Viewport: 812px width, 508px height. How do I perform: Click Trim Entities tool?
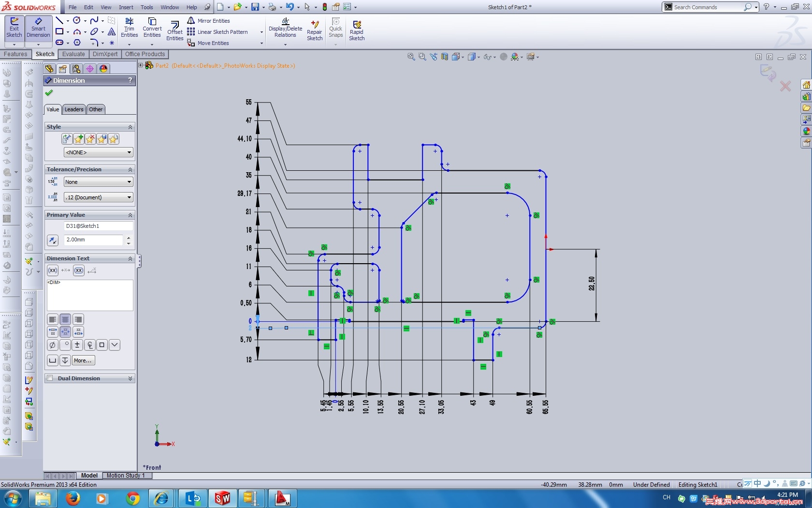click(x=129, y=28)
